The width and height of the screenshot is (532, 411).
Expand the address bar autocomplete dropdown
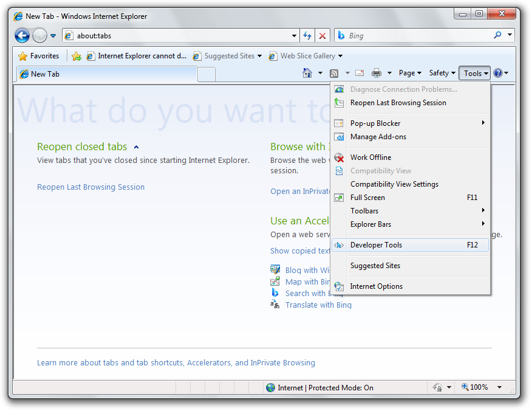294,36
